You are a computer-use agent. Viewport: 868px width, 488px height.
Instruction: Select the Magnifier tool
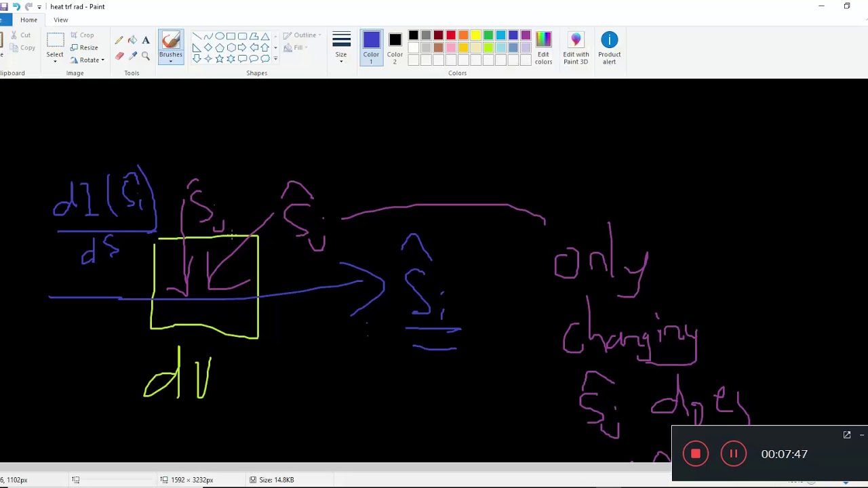[x=146, y=56]
